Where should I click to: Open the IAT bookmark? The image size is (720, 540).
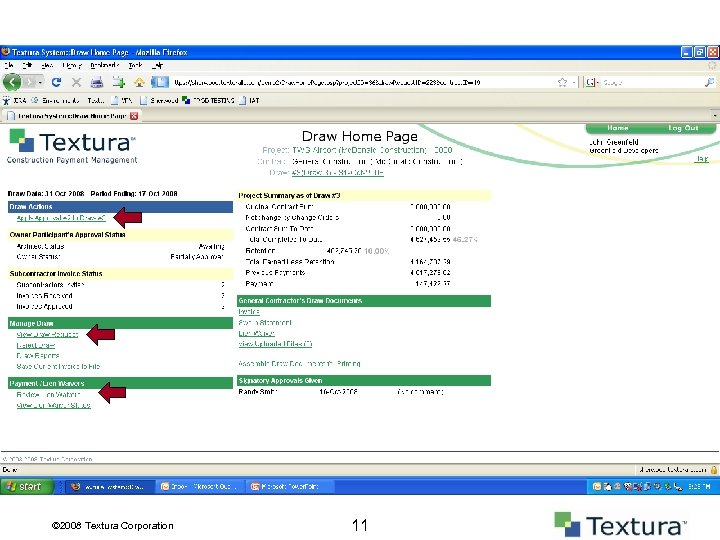249,100
